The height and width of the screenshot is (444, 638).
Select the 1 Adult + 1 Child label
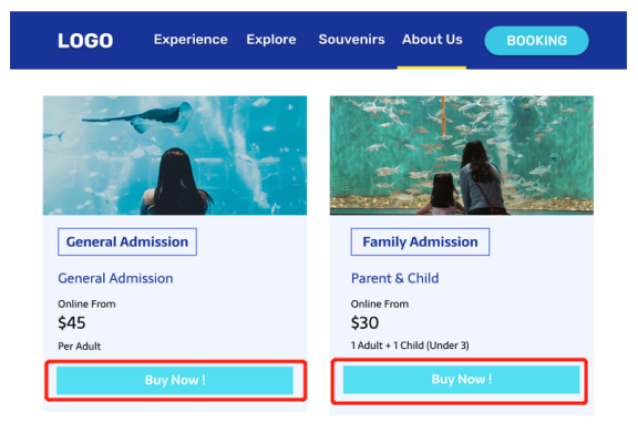pos(410,346)
